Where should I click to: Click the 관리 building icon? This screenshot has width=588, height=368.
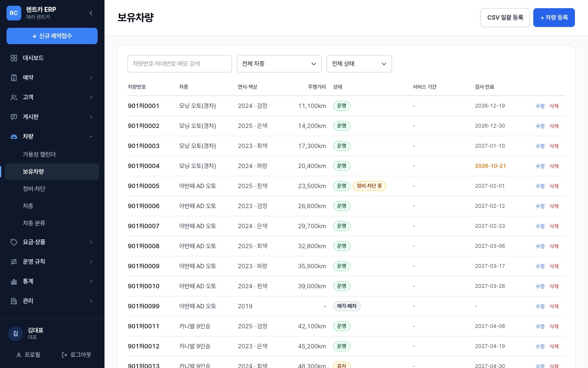pos(14,301)
